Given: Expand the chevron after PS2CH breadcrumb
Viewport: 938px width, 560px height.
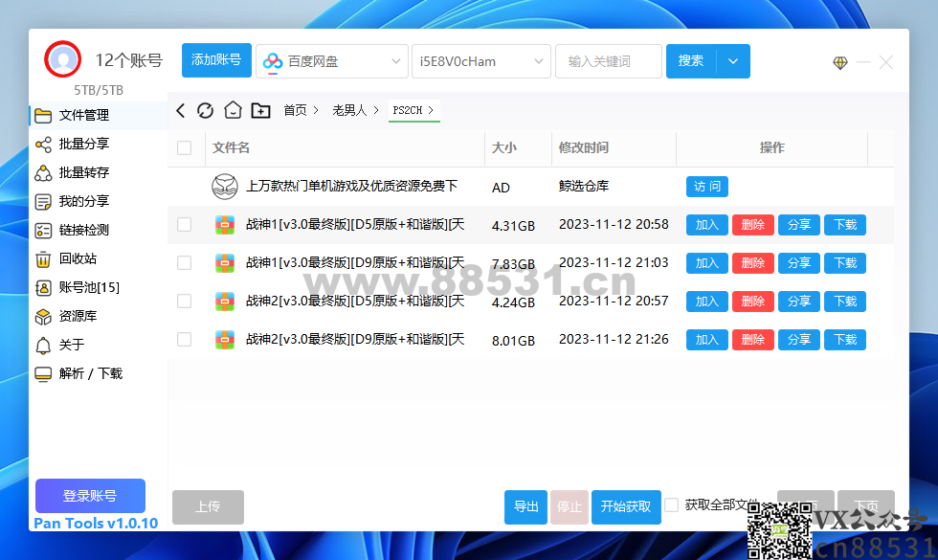Looking at the screenshot, I should [x=431, y=110].
